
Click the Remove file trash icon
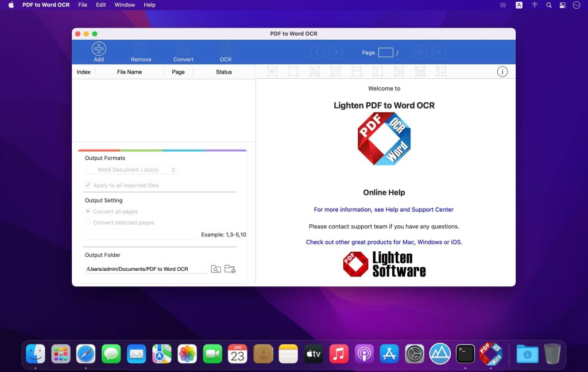(141, 49)
